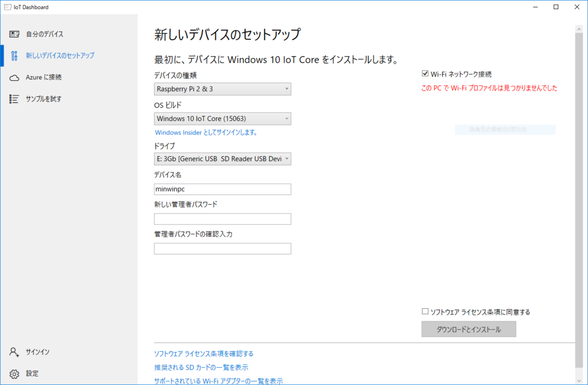Viewport: 588px width, 385px height.
Task: Enable ソフトウェア ライセンス条項に同意する
Action: tap(425, 311)
